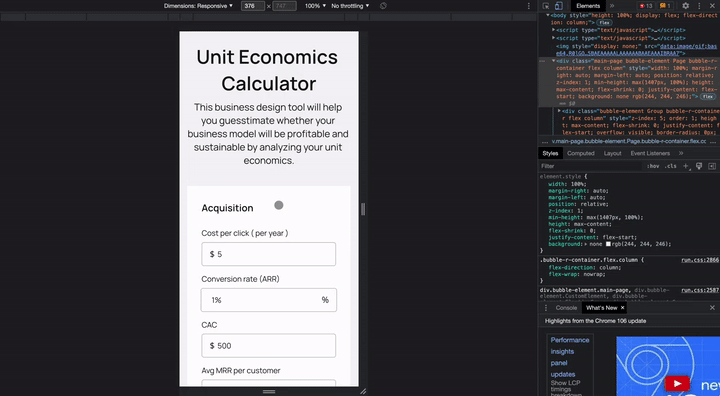Expand the second script element node
The image size is (720, 396).
tap(553, 38)
